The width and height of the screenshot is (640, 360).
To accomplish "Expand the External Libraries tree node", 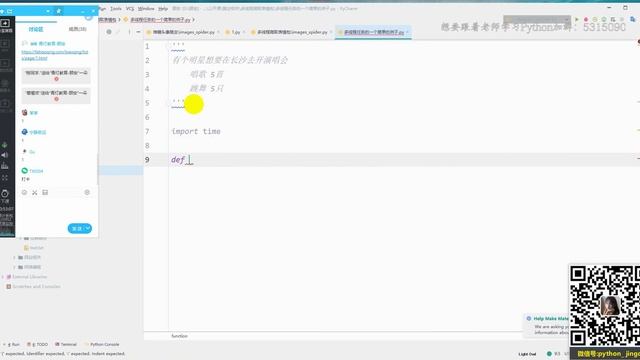I will pos(3,277).
